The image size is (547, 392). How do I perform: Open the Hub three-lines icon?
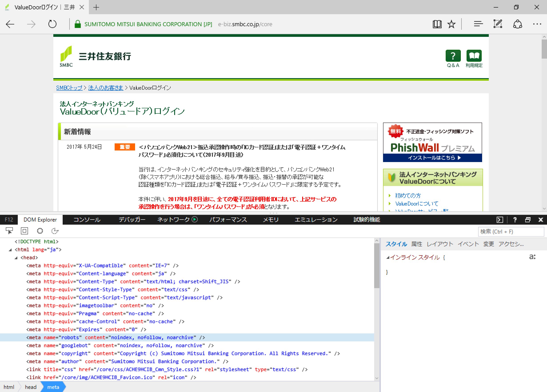click(478, 24)
